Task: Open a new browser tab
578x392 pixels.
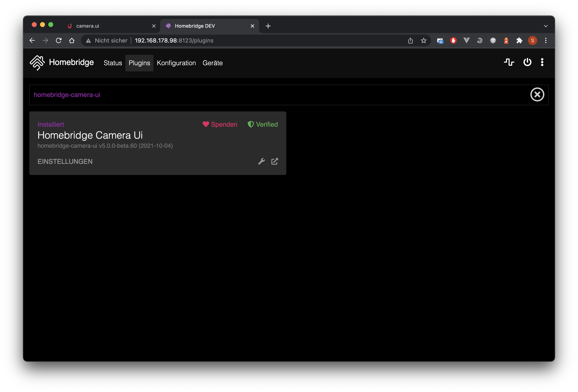Action: click(268, 26)
